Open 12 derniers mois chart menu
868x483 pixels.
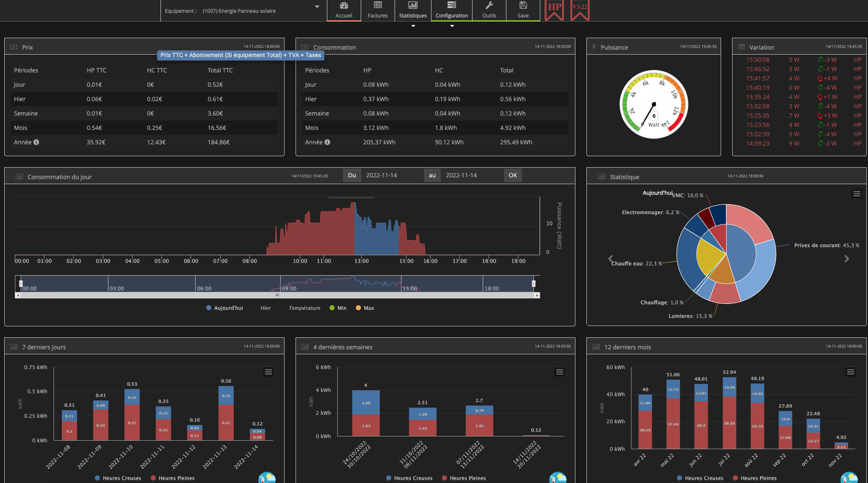point(850,372)
